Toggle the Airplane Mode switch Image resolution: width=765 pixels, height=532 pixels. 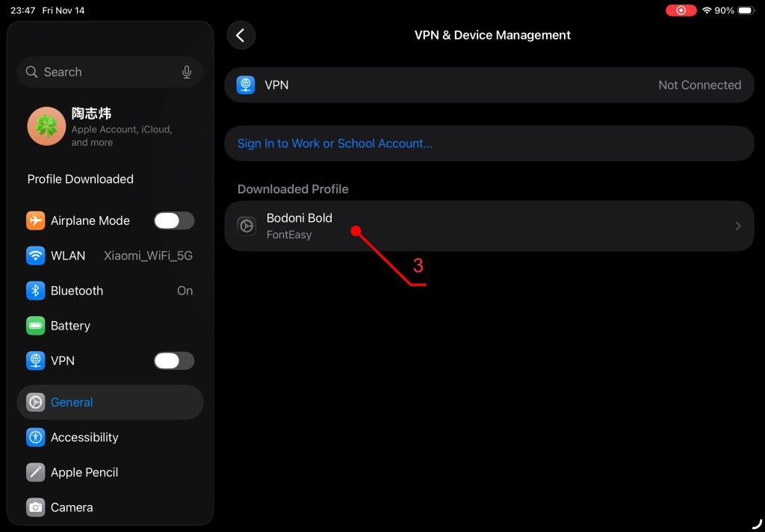pos(173,220)
